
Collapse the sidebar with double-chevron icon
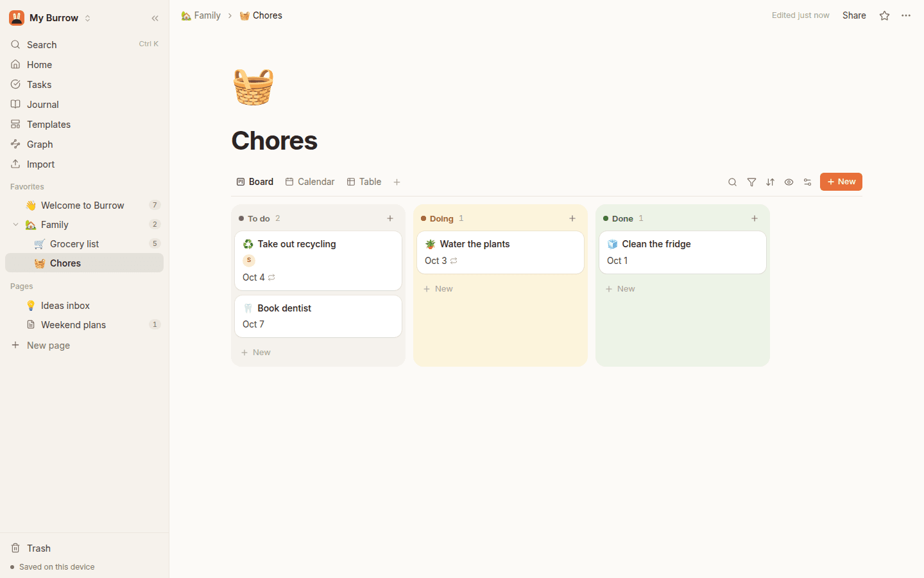[155, 18]
